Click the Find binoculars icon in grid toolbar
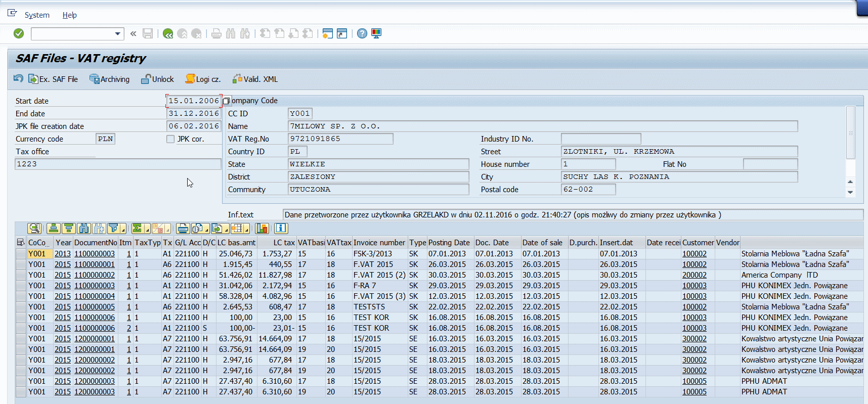This screenshot has width=868, height=404. [x=84, y=229]
